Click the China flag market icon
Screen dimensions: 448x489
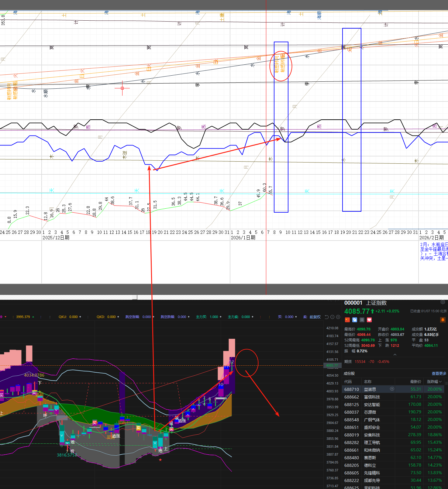[347, 320]
